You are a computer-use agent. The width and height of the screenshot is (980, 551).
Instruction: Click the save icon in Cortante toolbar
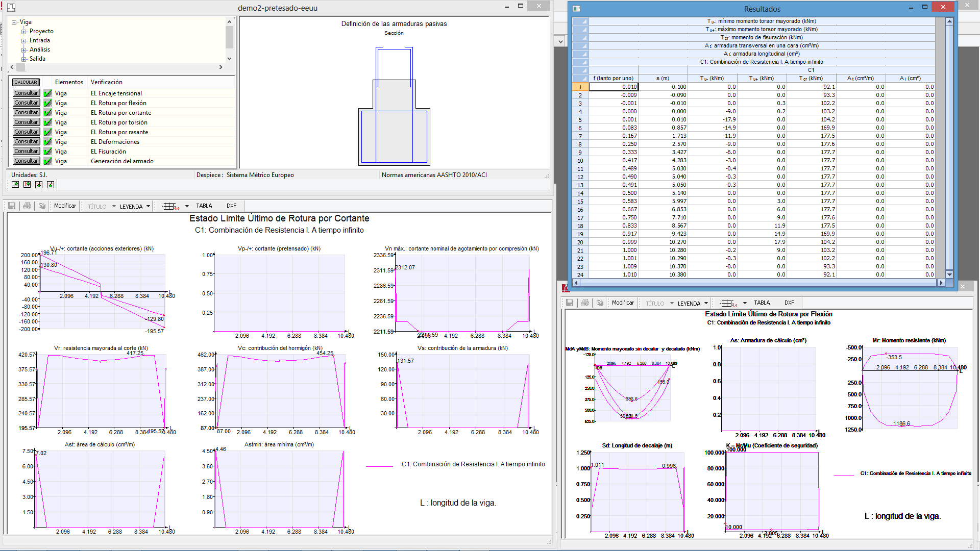click(x=12, y=206)
